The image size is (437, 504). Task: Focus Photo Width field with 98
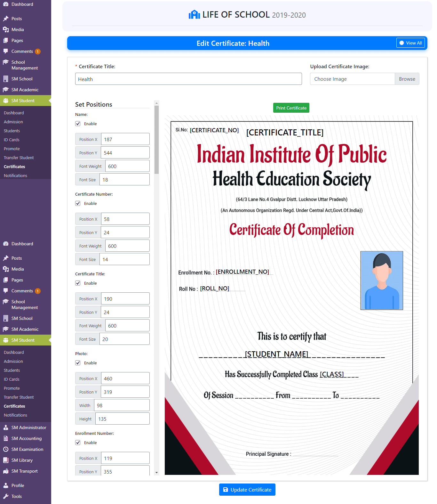122,405
